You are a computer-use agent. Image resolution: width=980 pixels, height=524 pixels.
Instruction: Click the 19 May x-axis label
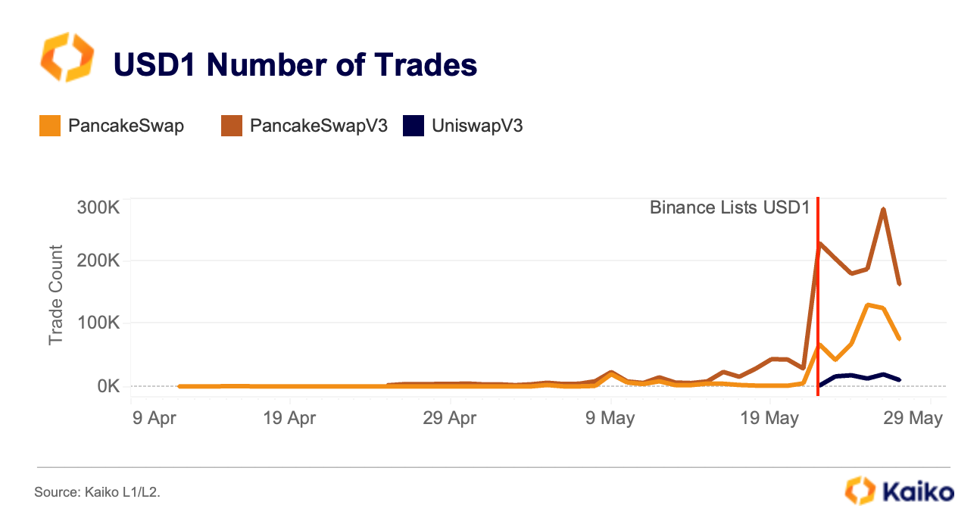[x=771, y=417]
